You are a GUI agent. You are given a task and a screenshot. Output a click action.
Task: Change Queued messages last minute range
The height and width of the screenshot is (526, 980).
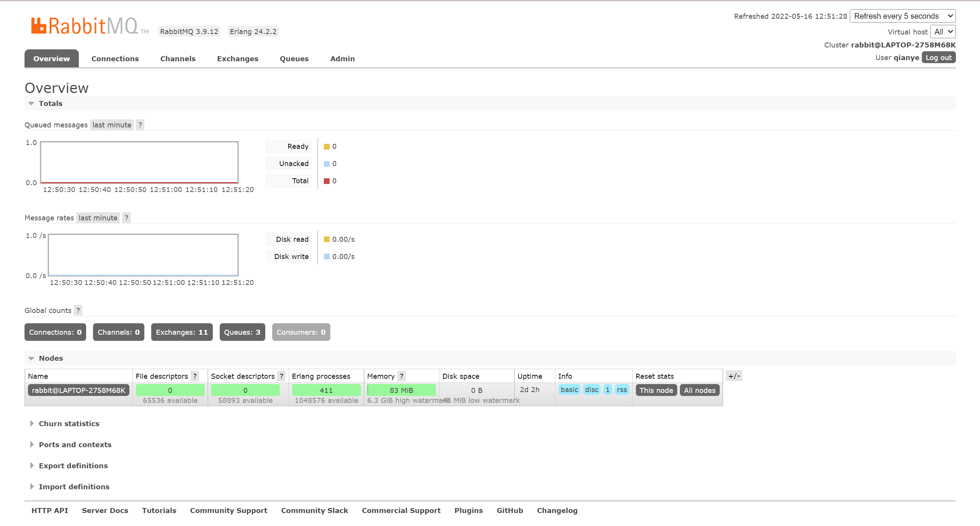112,125
